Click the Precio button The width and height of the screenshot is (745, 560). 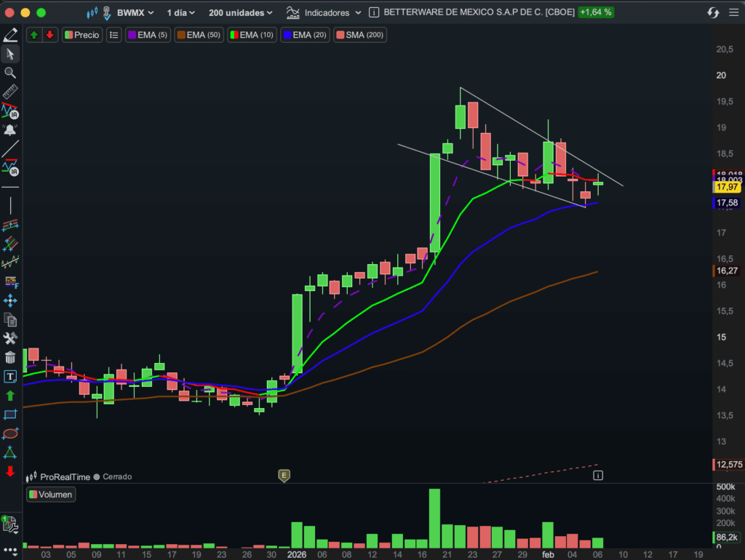[x=82, y=35]
